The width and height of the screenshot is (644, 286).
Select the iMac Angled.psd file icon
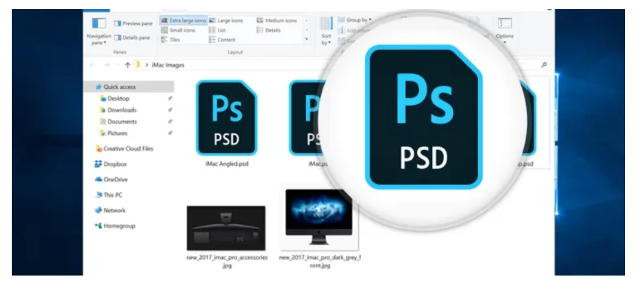click(227, 118)
